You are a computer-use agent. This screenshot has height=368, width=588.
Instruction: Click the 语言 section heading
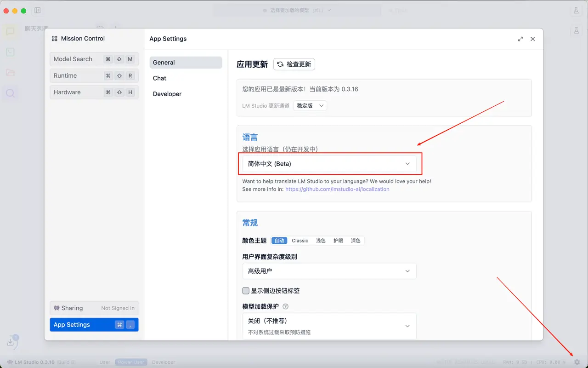[250, 137]
